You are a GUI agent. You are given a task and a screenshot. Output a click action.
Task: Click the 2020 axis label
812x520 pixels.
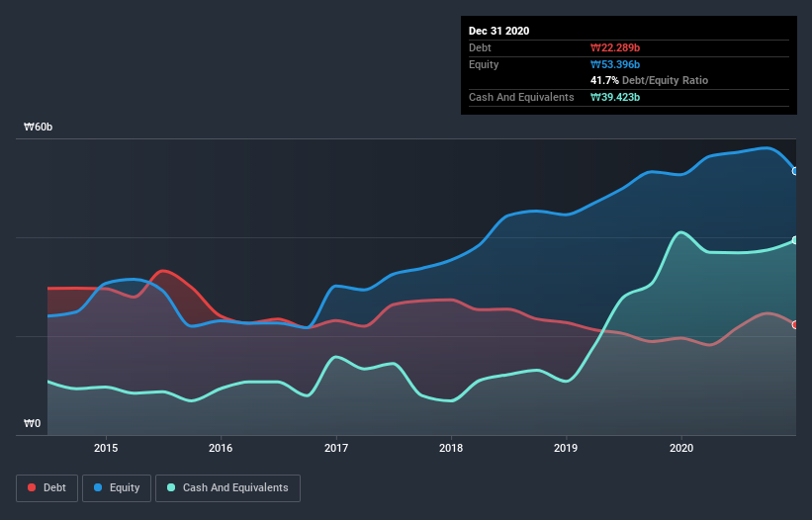[681, 448]
